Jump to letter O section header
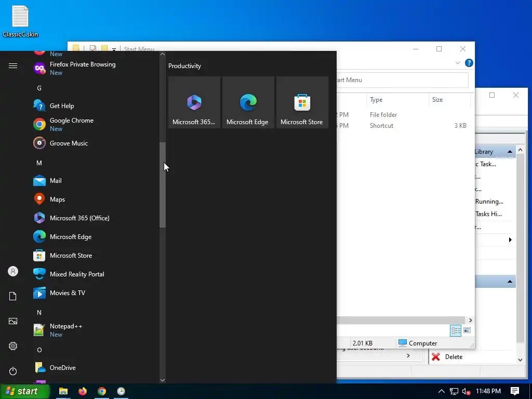The height and width of the screenshot is (399, 532). pyautogui.click(x=39, y=350)
